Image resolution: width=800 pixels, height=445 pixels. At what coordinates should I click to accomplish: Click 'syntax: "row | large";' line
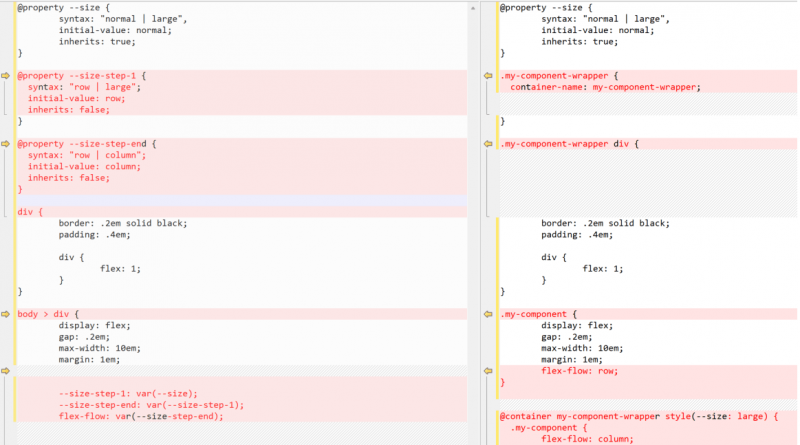(x=84, y=87)
